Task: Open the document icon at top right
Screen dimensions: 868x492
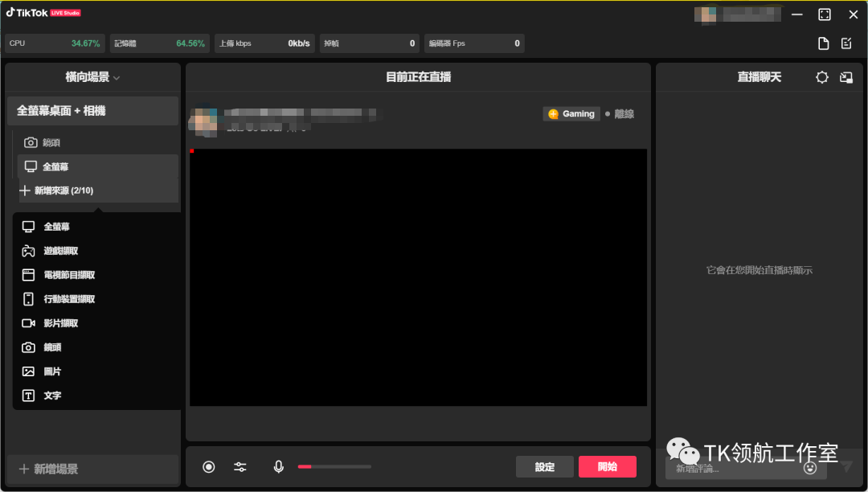Action: point(823,43)
